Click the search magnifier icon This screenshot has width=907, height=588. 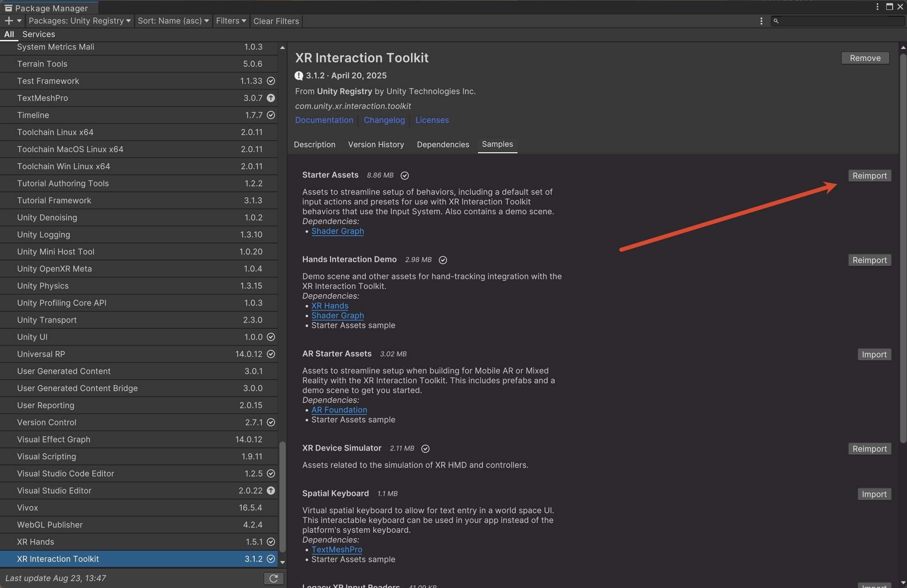[776, 21]
